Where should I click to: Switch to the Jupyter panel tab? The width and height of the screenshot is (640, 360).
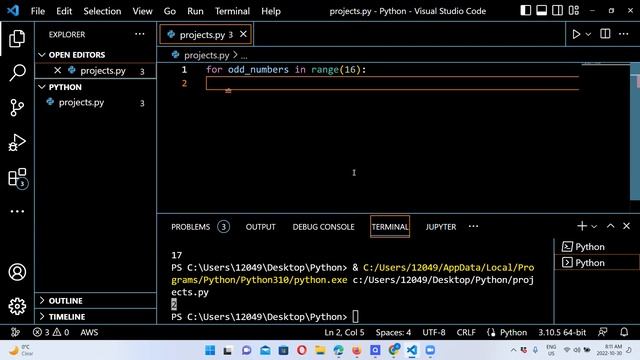pos(441,227)
